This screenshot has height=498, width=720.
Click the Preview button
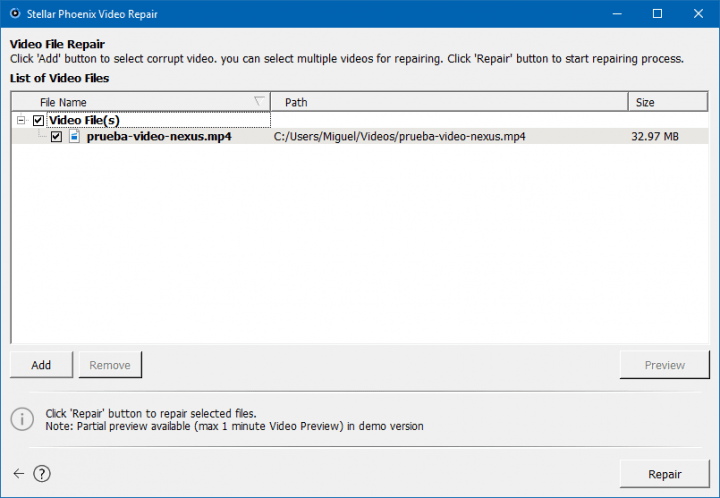664,365
